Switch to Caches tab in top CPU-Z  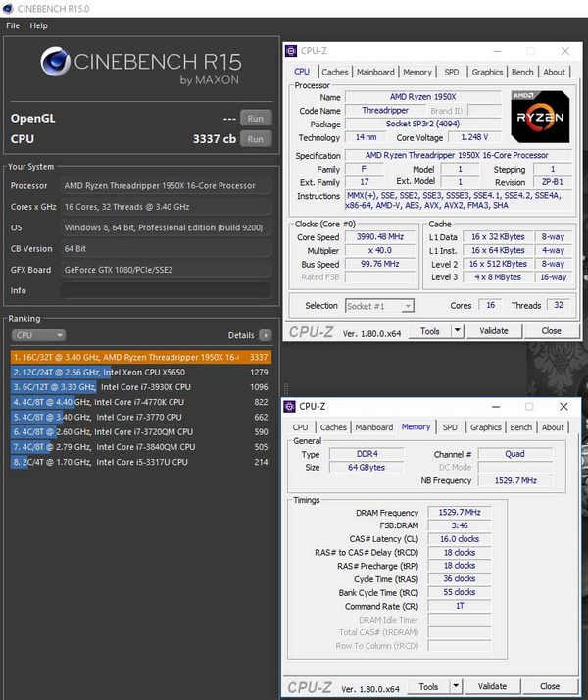point(334,72)
